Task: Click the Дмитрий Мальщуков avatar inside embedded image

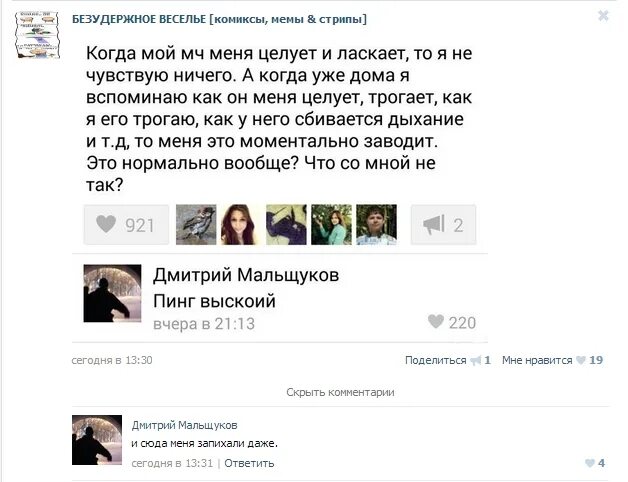Action: pos(112,293)
